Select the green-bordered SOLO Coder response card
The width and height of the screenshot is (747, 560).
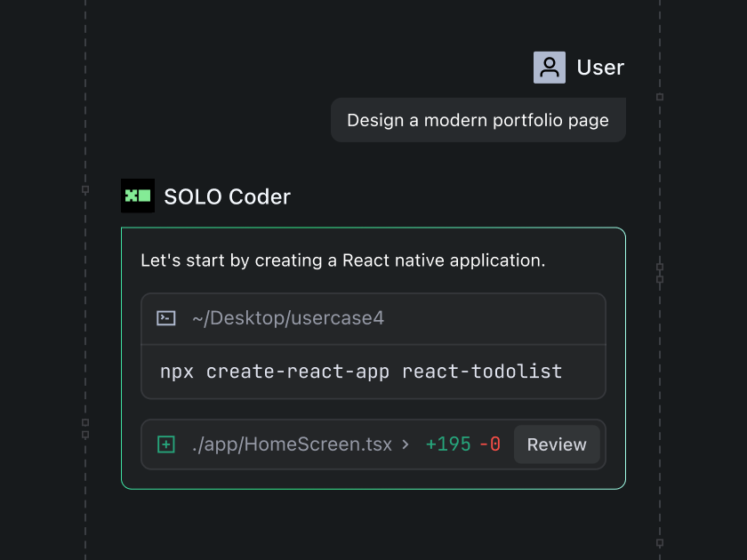pos(373,356)
